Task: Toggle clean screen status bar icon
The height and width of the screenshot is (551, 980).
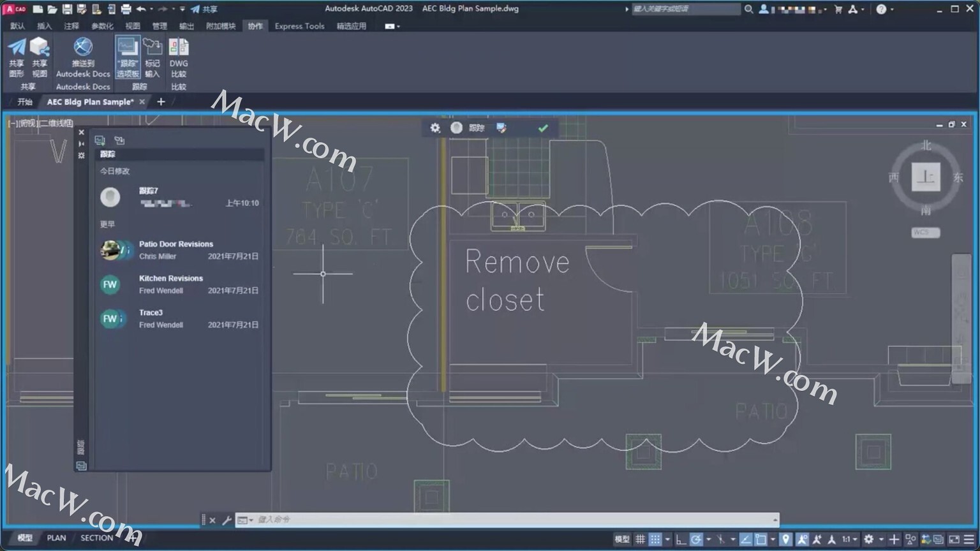Action: 954,540
